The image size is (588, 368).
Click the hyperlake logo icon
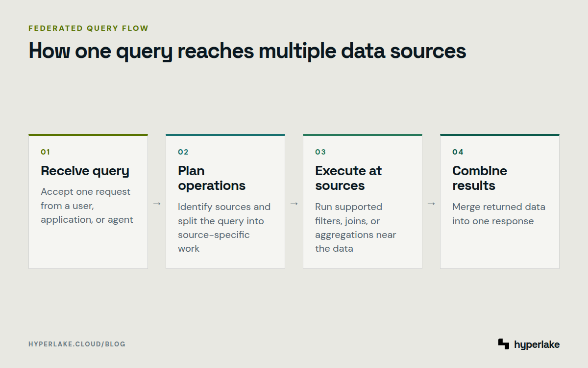504,344
